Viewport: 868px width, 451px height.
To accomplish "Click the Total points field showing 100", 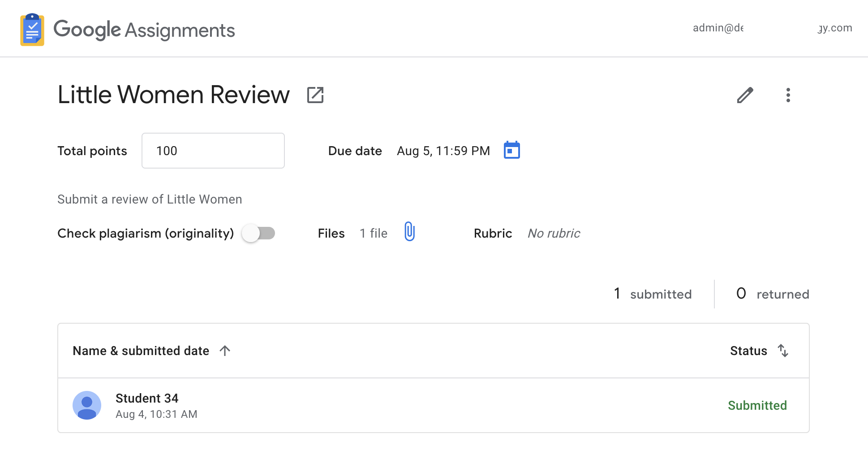I will pyautogui.click(x=213, y=150).
